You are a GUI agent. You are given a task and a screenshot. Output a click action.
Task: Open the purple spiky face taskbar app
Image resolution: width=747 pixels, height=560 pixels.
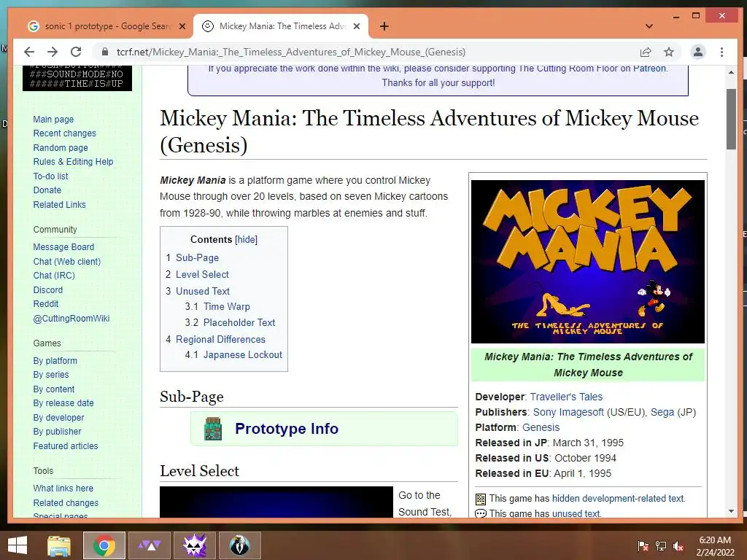[x=195, y=545]
